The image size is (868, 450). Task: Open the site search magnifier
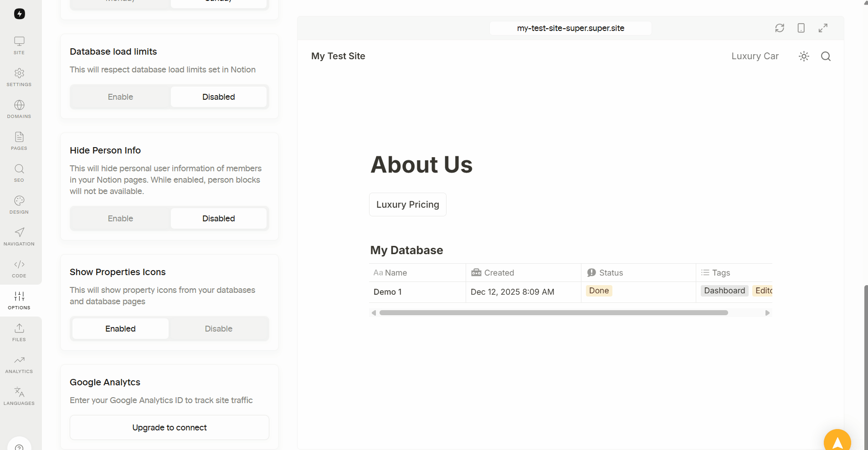click(826, 56)
